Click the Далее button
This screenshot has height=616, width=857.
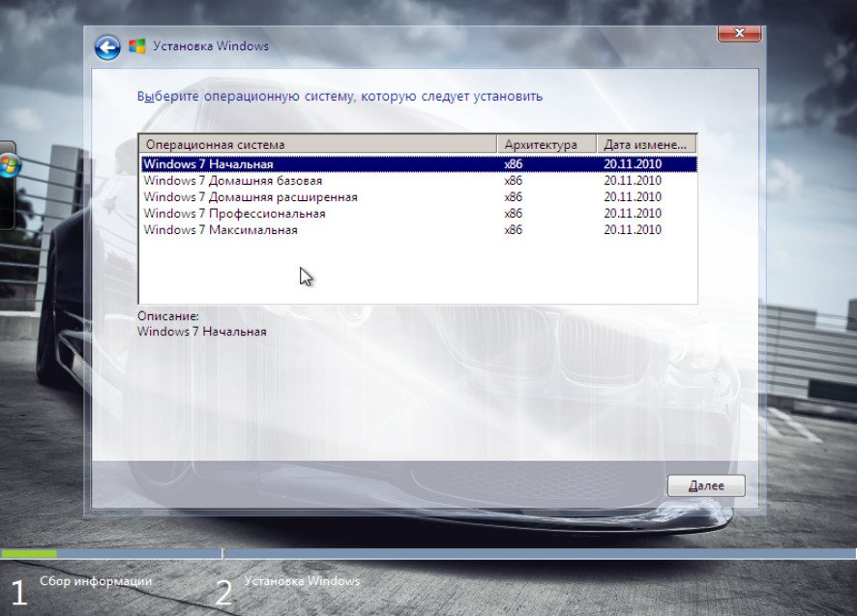(706, 485)
